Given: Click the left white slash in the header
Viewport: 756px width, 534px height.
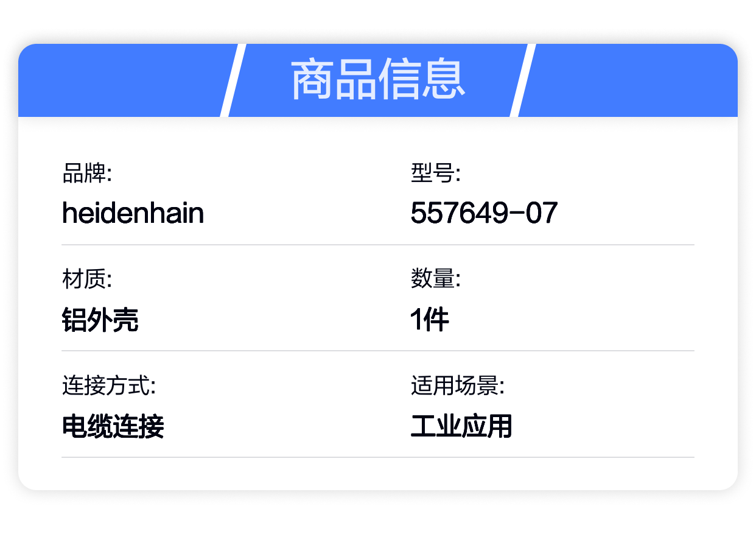Looking at the screenshot, I should pos(233,80).
